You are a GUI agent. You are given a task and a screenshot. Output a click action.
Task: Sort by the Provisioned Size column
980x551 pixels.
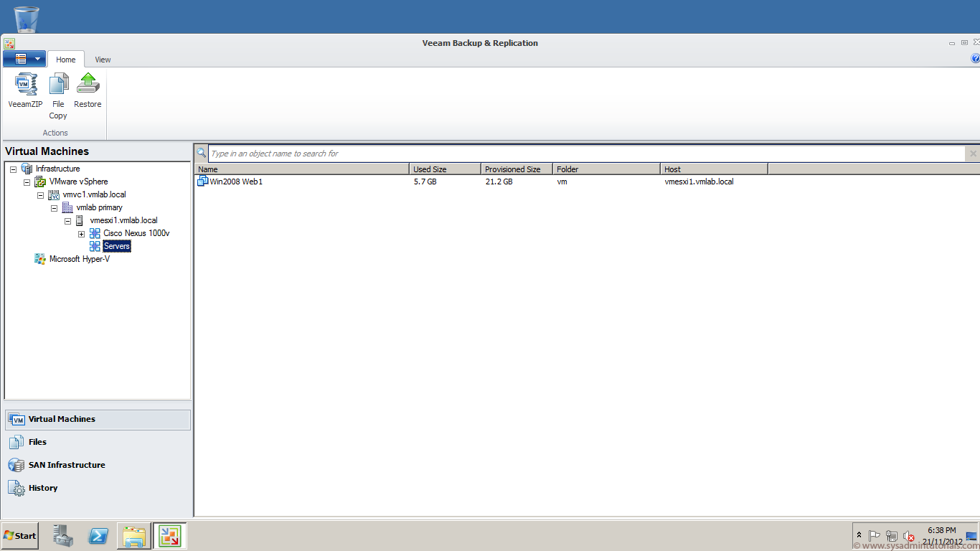click(x=517, y=169)
